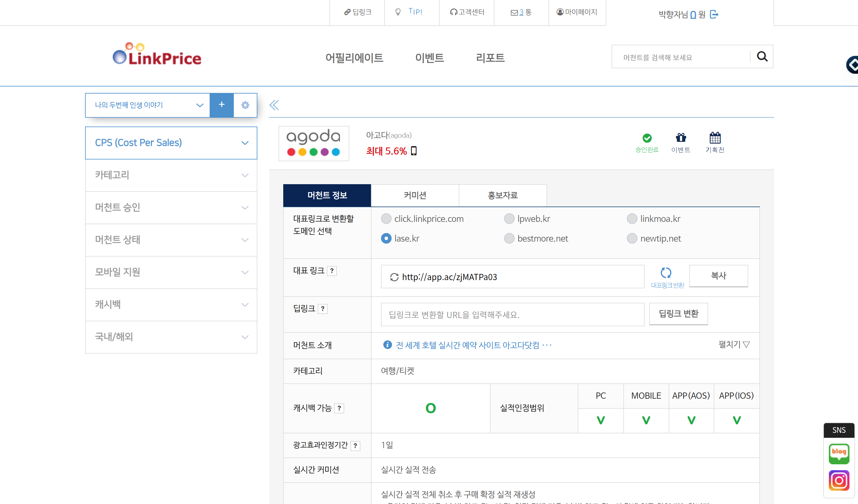Click the 이벤트 gift icon
858x504 pixels.
pyautogui.click(x=681, y=138)
